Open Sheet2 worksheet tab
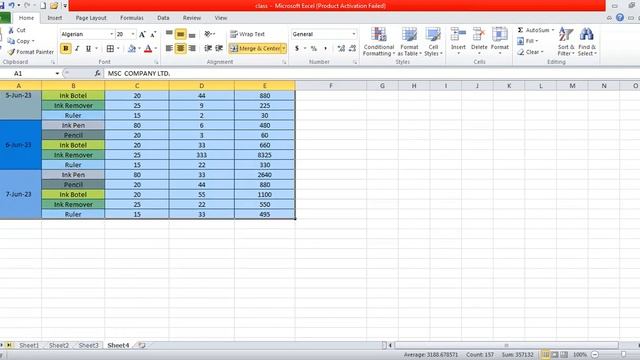 point(59,345)
